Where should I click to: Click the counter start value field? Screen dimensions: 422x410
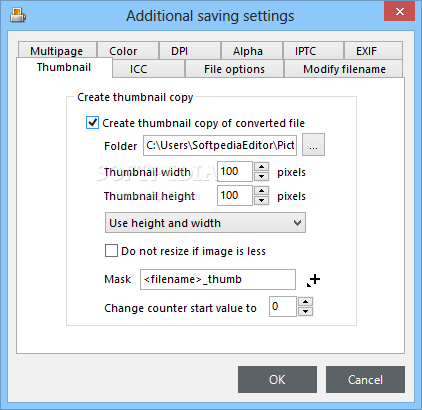283,306
